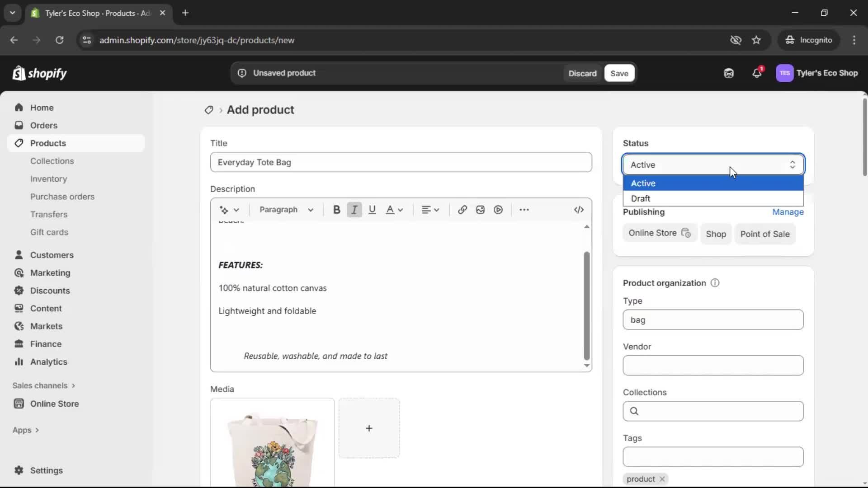Open Settings at the bottom of sidebar
868x488 pixels.
tap(46, 470)
